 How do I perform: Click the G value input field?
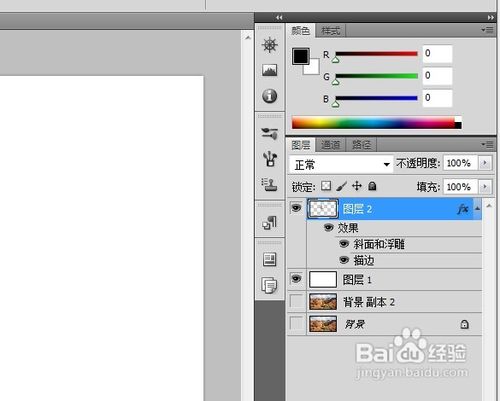coord(437,76)
